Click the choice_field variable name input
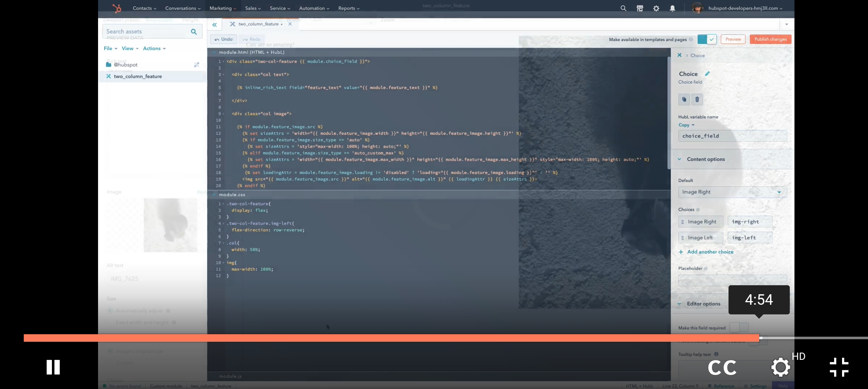 click(x=732, y=136)
